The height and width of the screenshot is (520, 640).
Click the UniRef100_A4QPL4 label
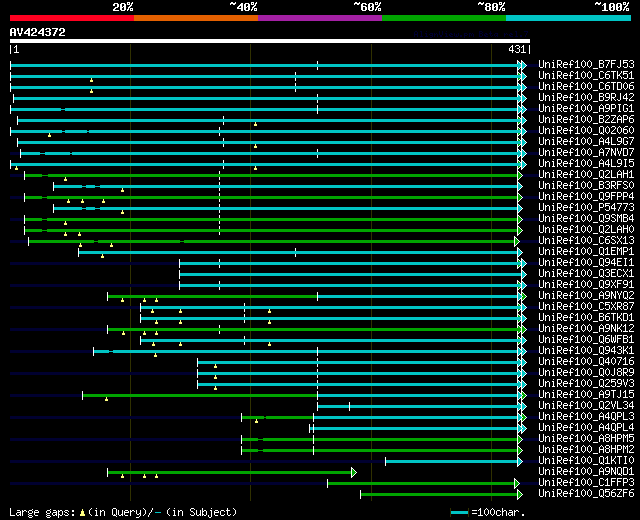click(x=586, y=428)
